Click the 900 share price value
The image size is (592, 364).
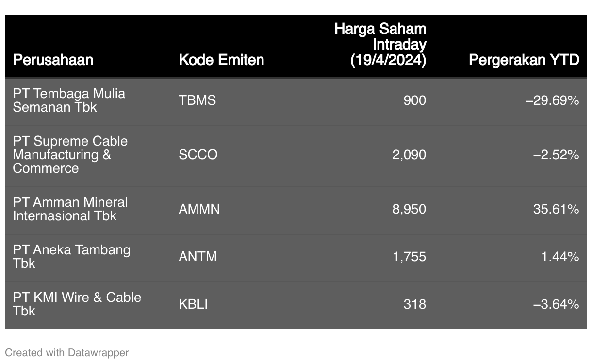pos(414,100)
